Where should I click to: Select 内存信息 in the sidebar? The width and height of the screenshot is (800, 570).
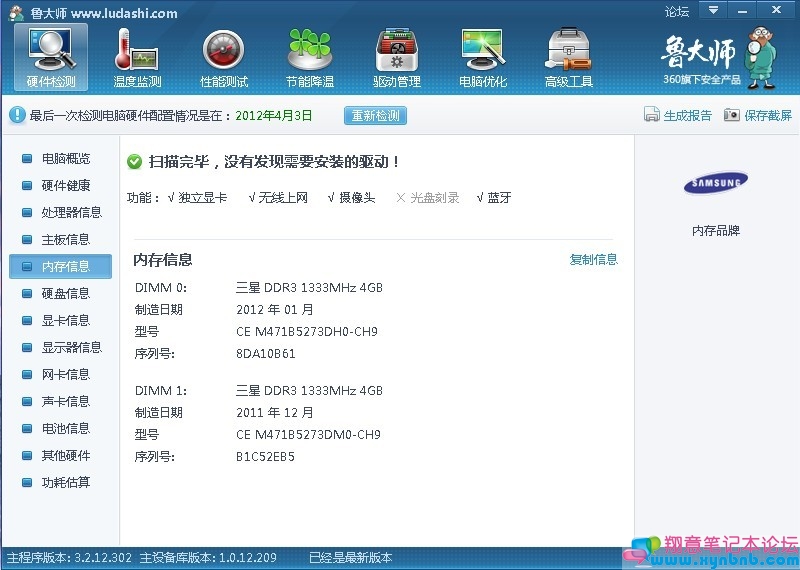pos(60,266)
